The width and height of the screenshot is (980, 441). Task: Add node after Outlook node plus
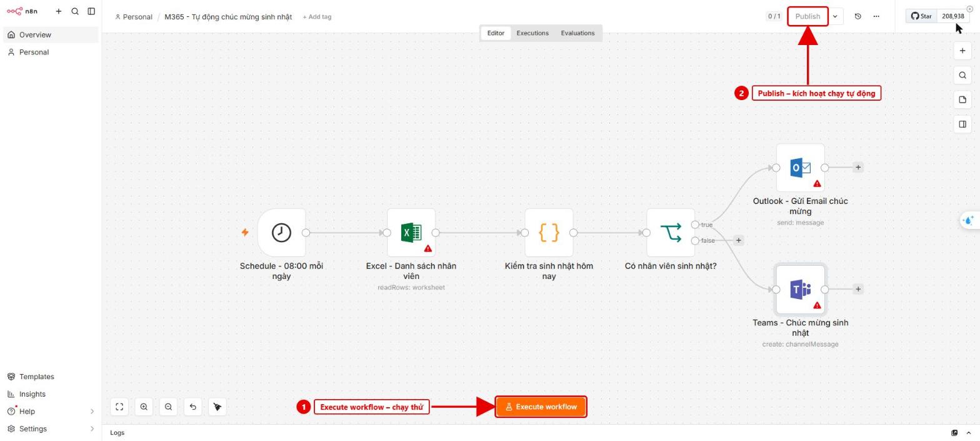tap(858, 168)
